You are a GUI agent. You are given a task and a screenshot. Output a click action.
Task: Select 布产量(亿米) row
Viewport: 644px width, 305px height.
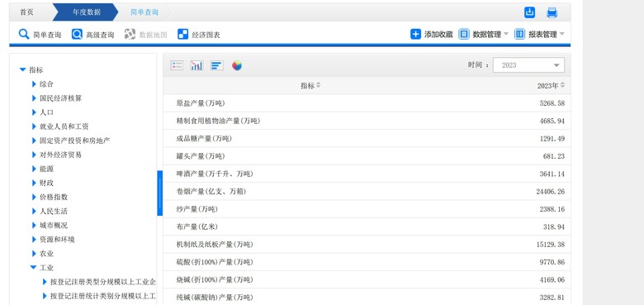point(367,227)
